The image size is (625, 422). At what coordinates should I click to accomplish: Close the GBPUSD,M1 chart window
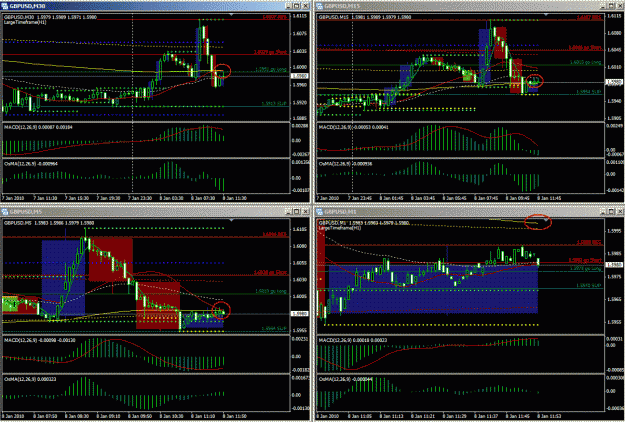point(619,212)
